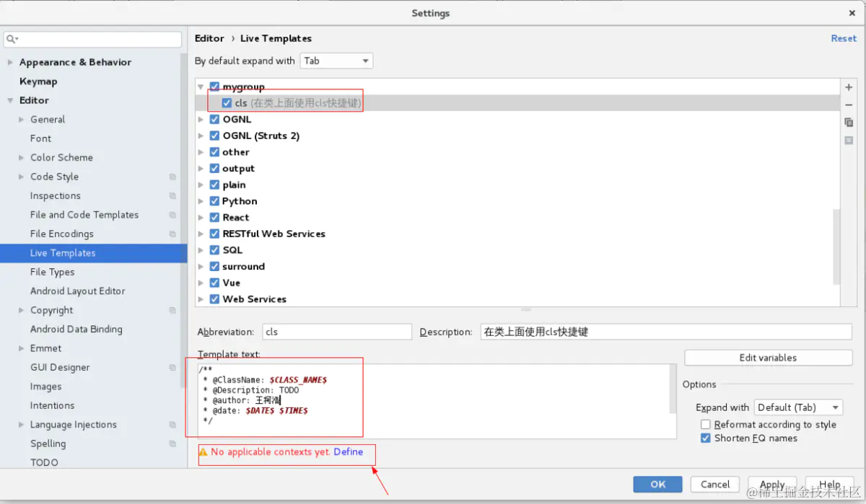
Task: Toggle the OGNL group checkbox
Action: point(214,119)
